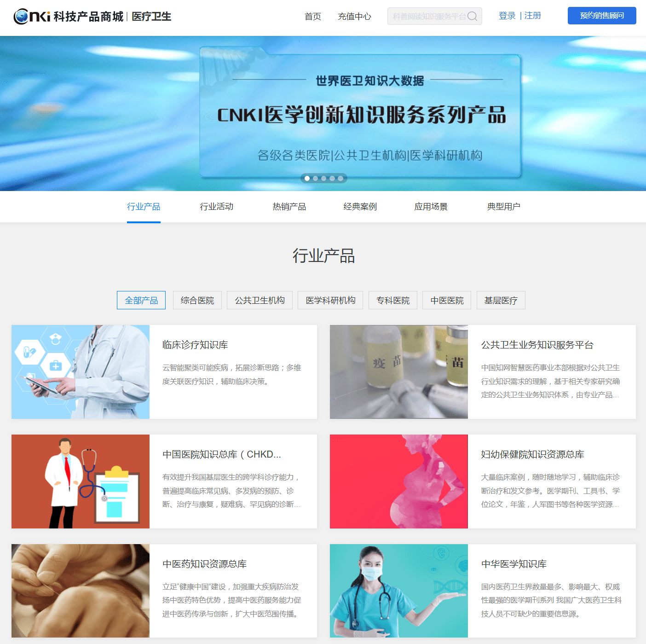The height and width of the screenshot is (644, 646).
Task: Open 妇幼保健院知识资源总库 title
Action: 532,454
